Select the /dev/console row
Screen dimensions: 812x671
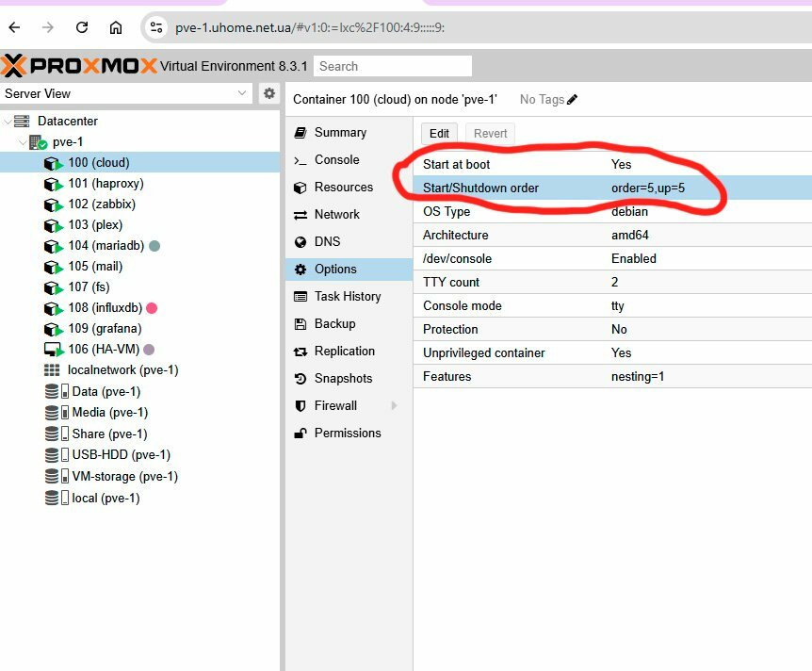tap(612, 258)
